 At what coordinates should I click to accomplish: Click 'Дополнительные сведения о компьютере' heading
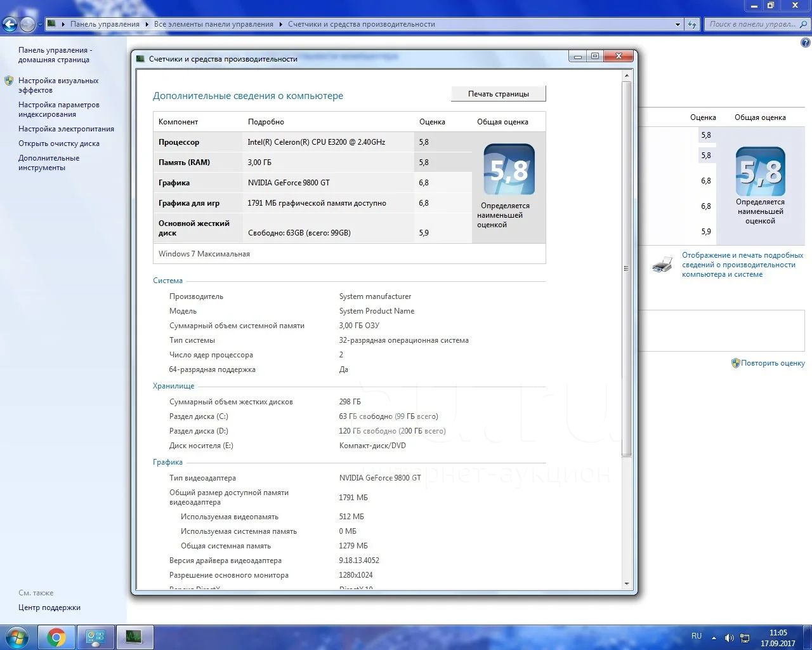[248, 96]
